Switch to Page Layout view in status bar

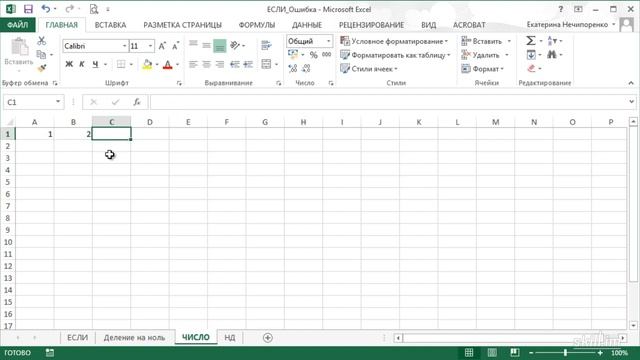click(492, 352)
